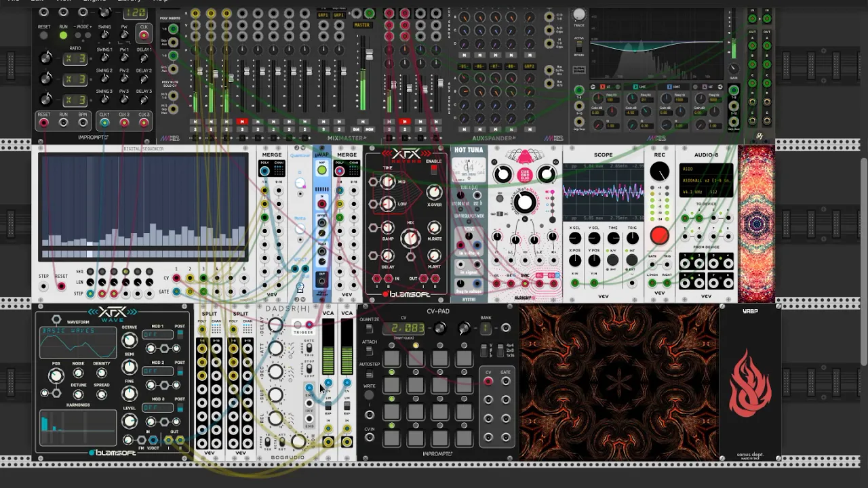Click the RESET button on Clocked

pos(44,35)
